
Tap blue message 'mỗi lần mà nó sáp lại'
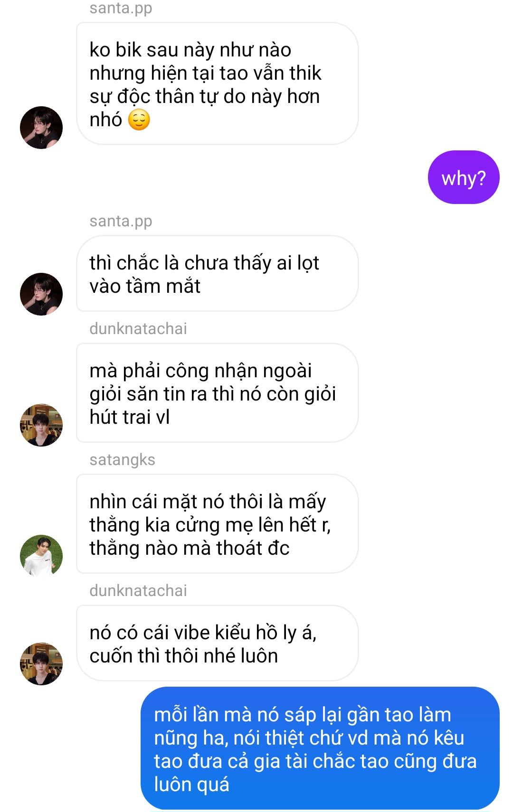[x=320, y=748]
